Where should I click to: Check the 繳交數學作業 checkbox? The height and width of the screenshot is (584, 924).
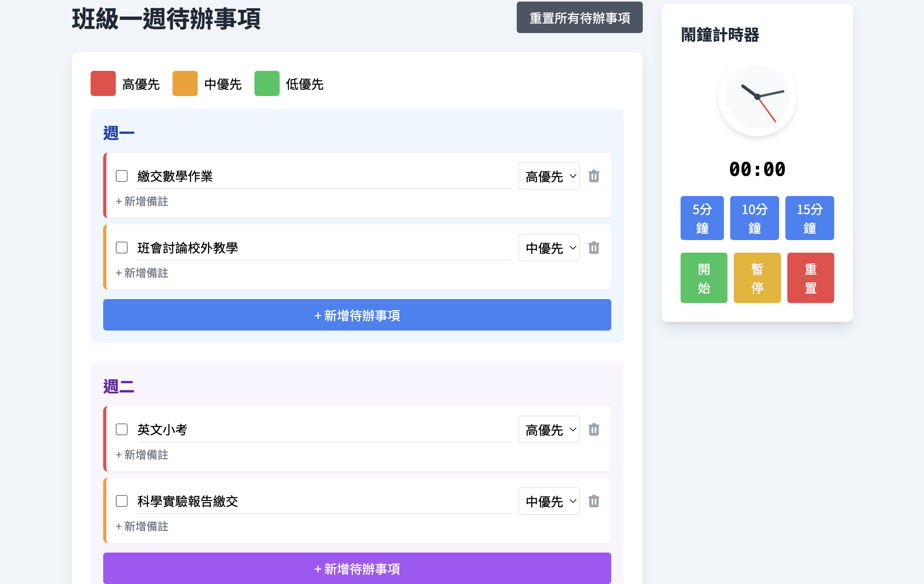pyautogui.click(x=122, y=176)
